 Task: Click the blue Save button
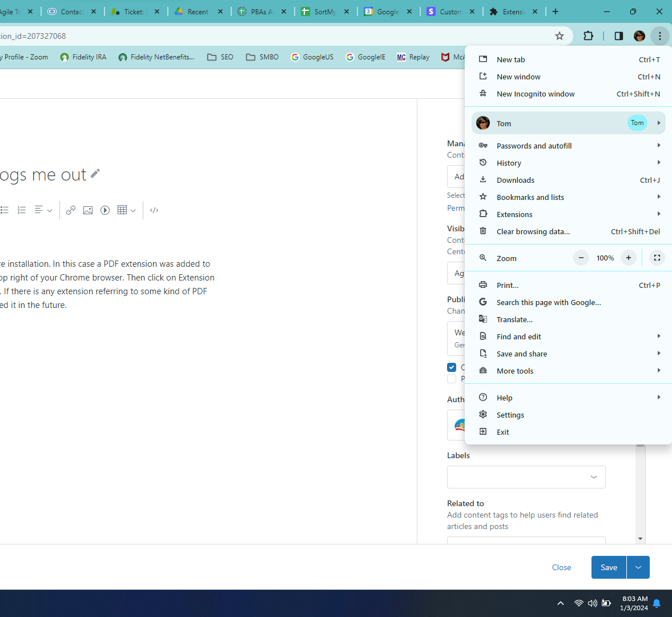[609, 567]
